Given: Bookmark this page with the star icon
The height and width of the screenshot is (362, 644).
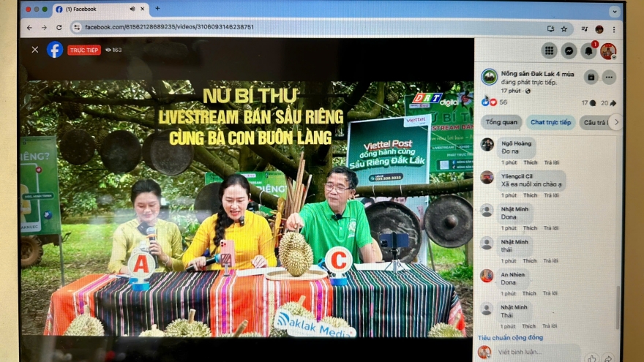Looking at the screenshot, I should pos(564,29).
